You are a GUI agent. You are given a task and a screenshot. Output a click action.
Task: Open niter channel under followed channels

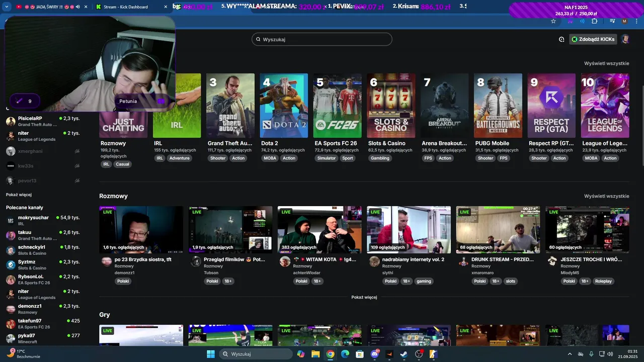(43, 136)
